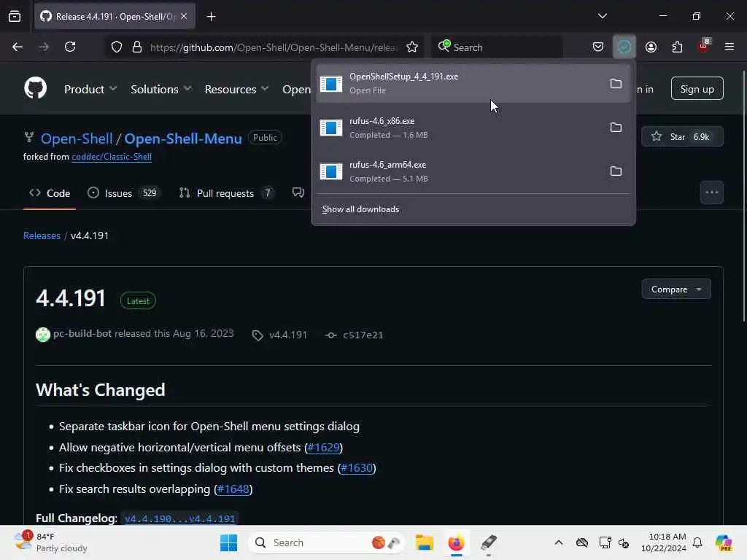Click the taskbar Search box
The height and width of the screenshot is (560, 747).
328,542
